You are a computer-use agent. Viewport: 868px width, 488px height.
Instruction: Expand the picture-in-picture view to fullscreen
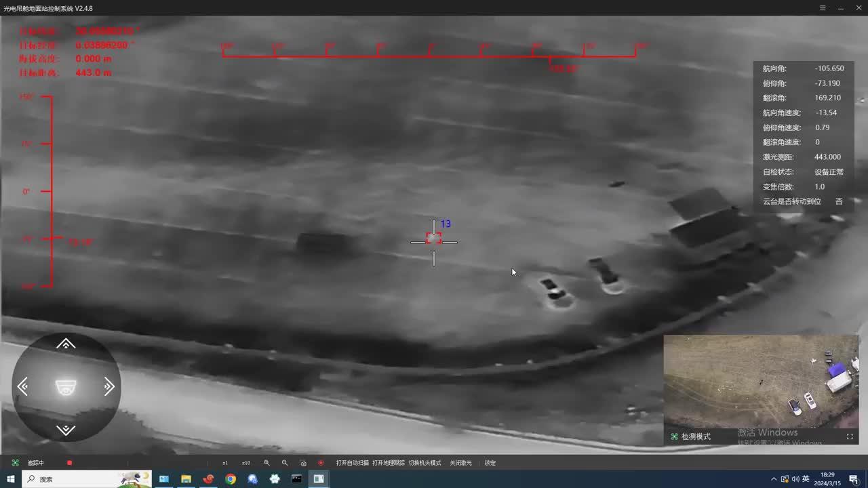click(x=850, y=436)
